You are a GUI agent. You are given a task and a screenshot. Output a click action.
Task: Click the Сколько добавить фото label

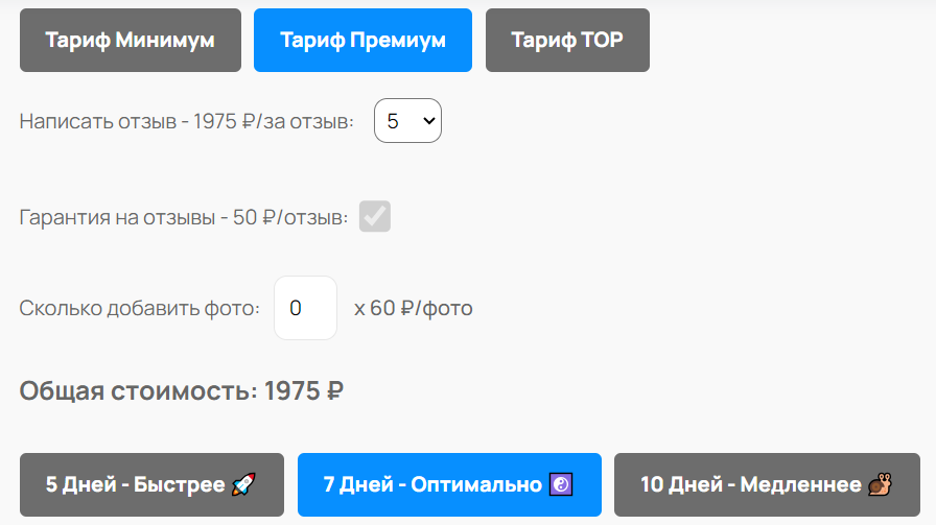coord(140,309)
